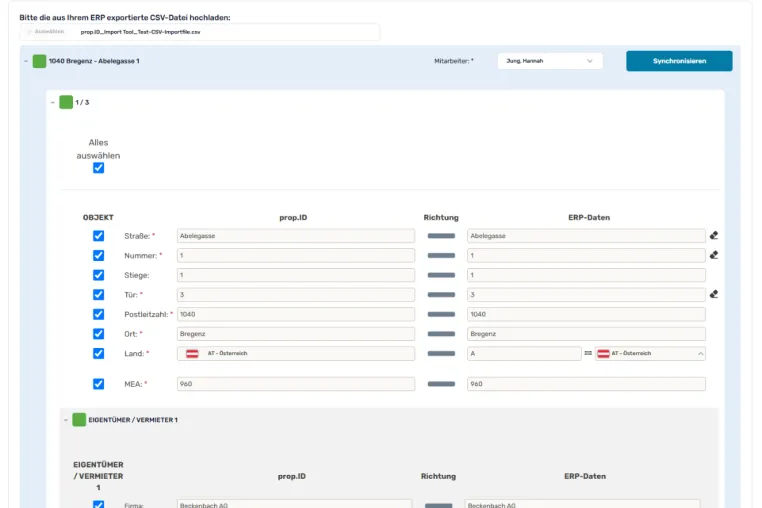Click the direction bar in the Straße row
Viewport: 762px width, 508px height.
[x=441, y=236]
